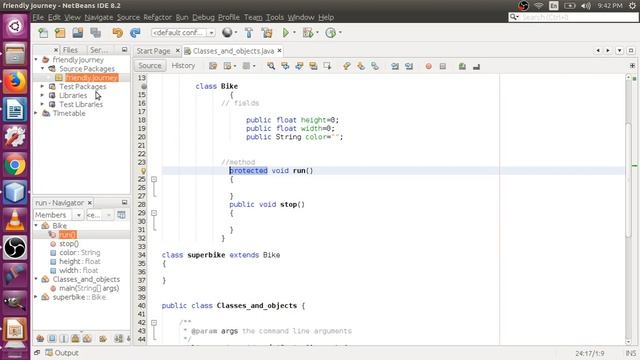The image size is (640, 360).
Task: Open the Refactor menu
Action: [157, 17]
